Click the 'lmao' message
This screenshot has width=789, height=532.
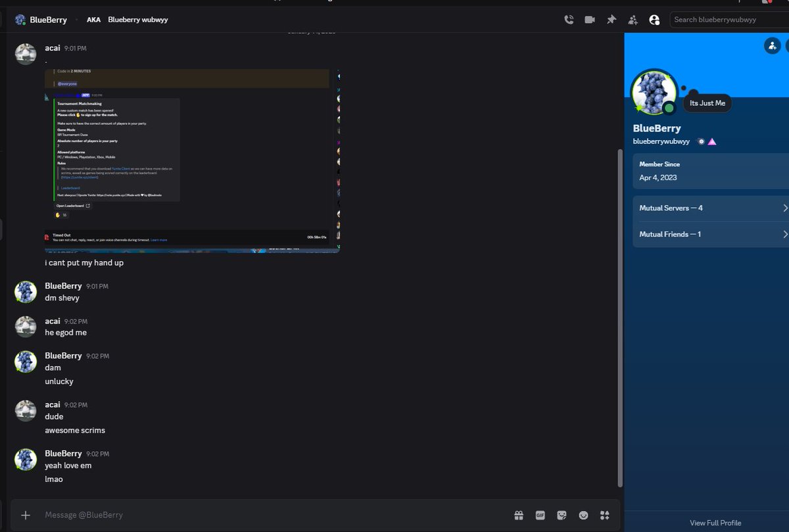[54, 479]
